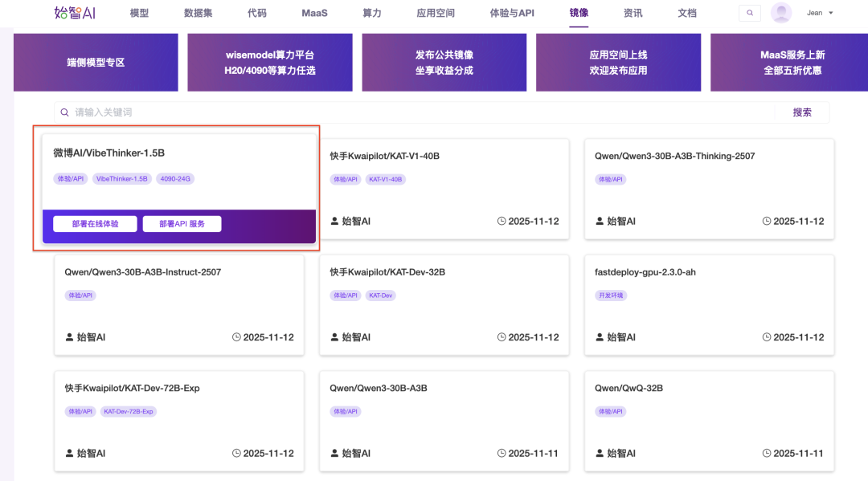This screenshot has width=868, height=481.
Task: Click author icon on KAT-Dev-32B card
Action: (x=334, y=337)
